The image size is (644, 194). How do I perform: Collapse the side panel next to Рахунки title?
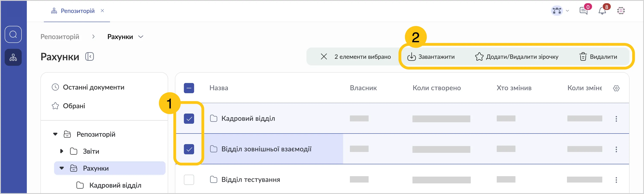(90, 57)
